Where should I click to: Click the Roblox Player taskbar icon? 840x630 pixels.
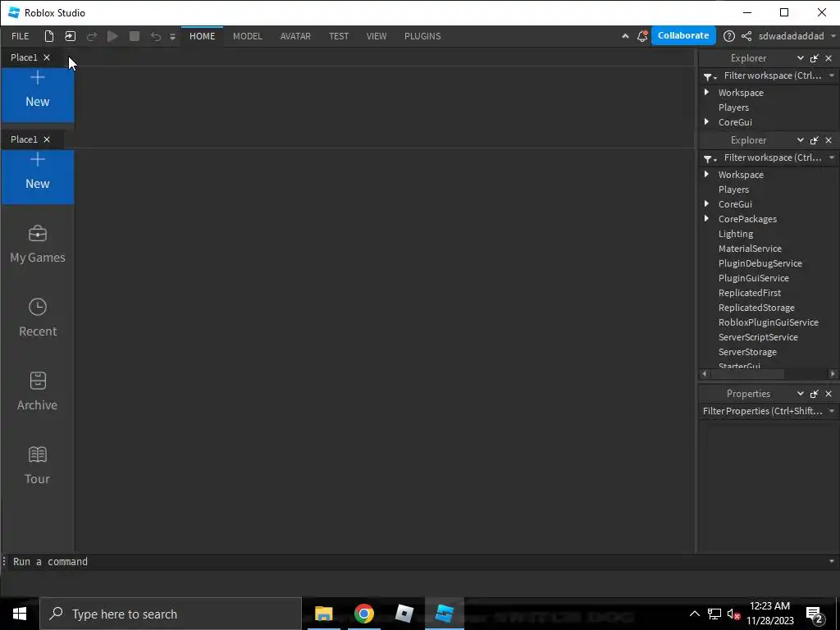click(404, 614)
